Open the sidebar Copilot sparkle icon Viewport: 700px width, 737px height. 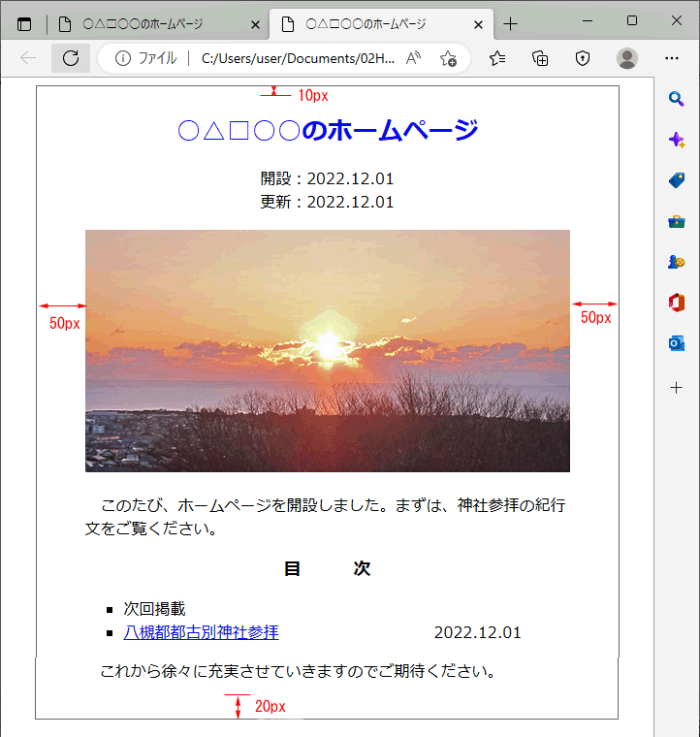click(676, 140)
